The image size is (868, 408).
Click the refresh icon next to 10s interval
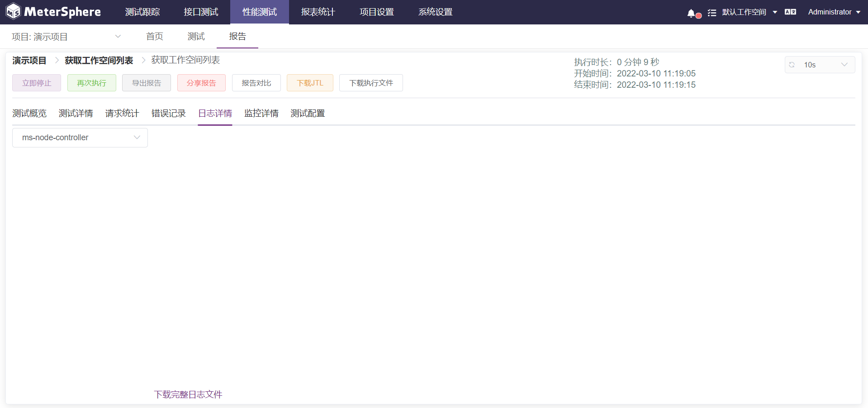coord(792,65)
